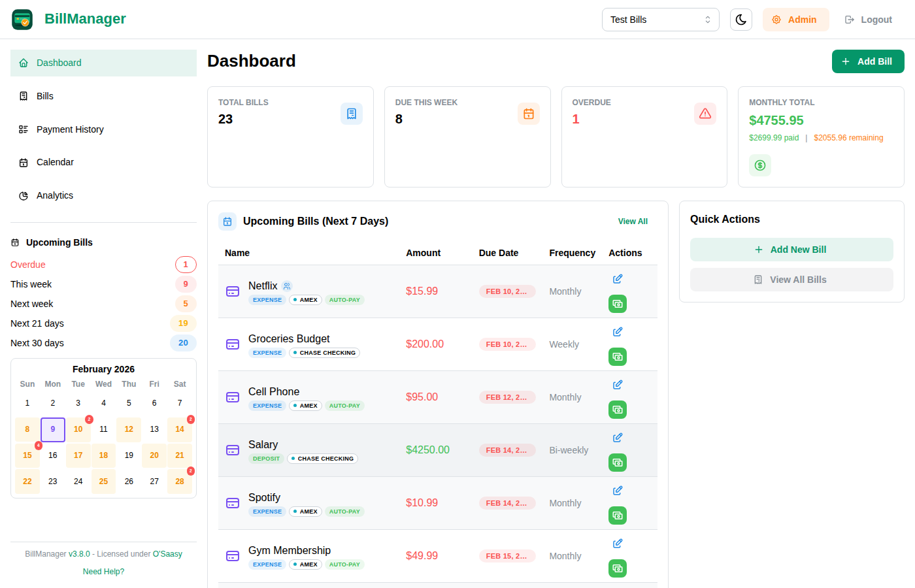This screenshot has height=588, width=915.
Task: Open the Payment History section
Action: coord(69,129)
